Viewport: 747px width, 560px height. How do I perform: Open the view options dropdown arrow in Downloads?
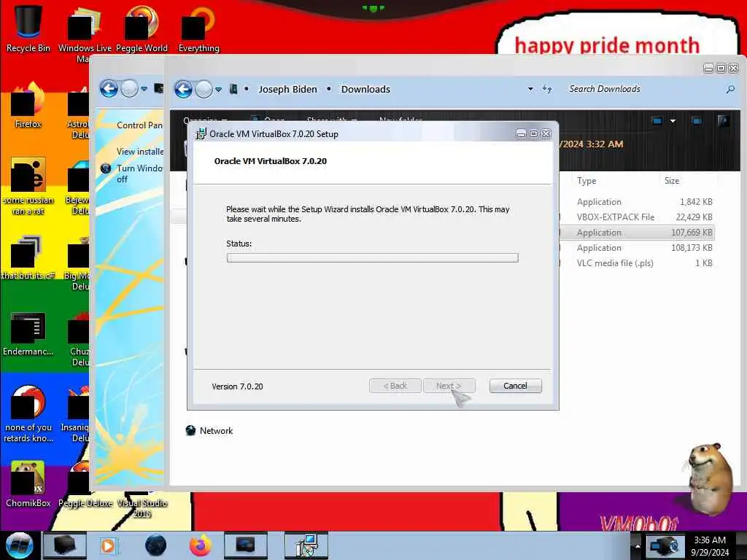[x=673, y=121]
